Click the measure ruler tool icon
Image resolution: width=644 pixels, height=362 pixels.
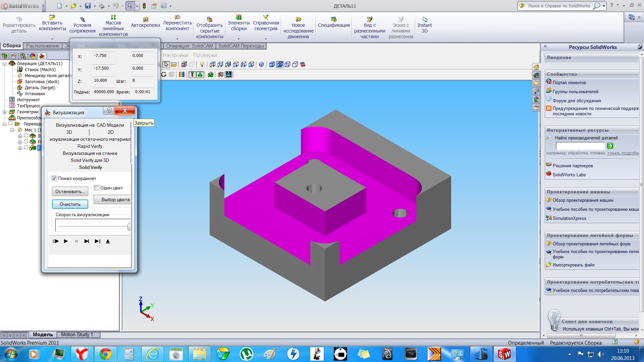(x=174, y=65)
